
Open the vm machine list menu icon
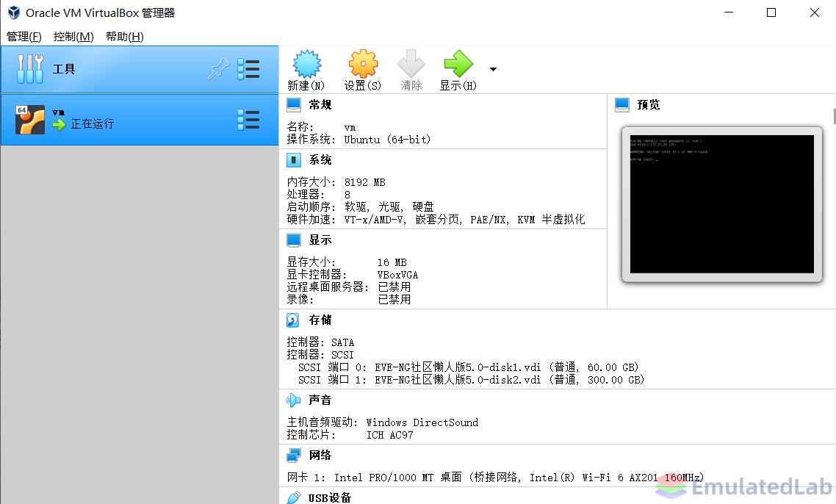tap(248, 120)
